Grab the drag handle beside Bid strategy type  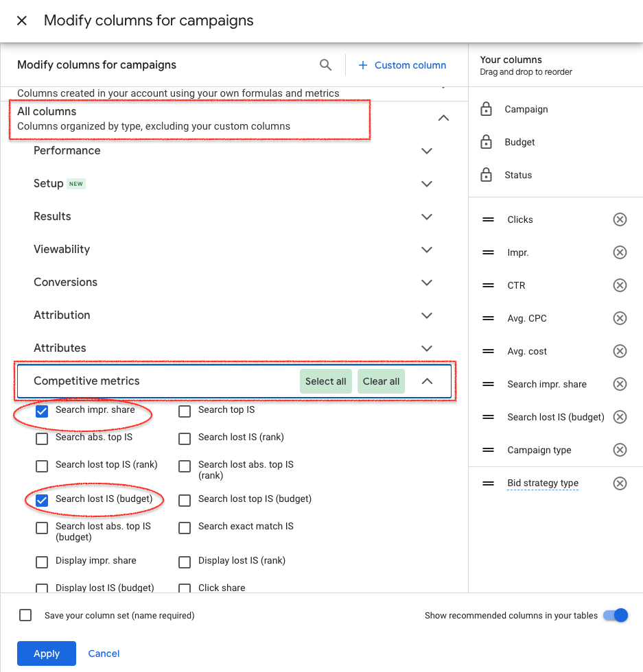[x=488, y=483]
